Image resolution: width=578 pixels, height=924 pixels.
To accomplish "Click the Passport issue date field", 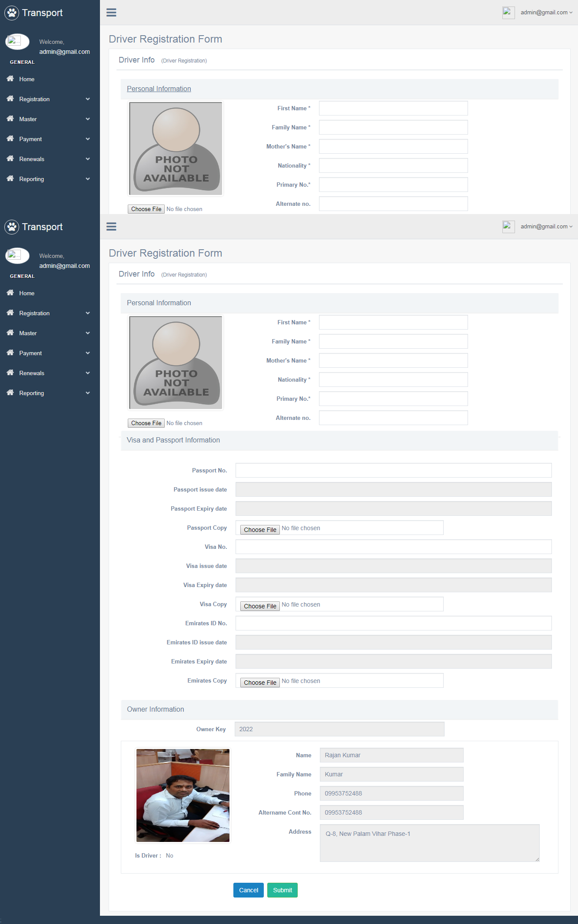I will (x=394, y=489).
